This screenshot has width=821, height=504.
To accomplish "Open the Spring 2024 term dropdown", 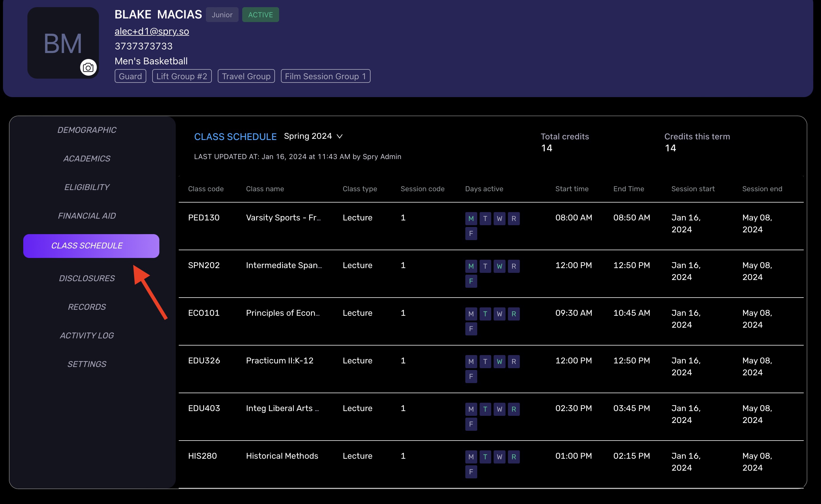I will [308, 136].
